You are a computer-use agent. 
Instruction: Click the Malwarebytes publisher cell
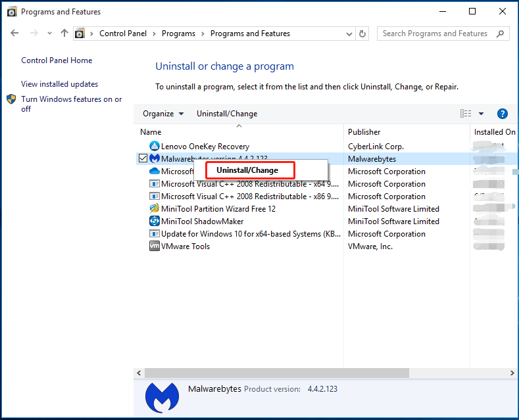[372, 159]
